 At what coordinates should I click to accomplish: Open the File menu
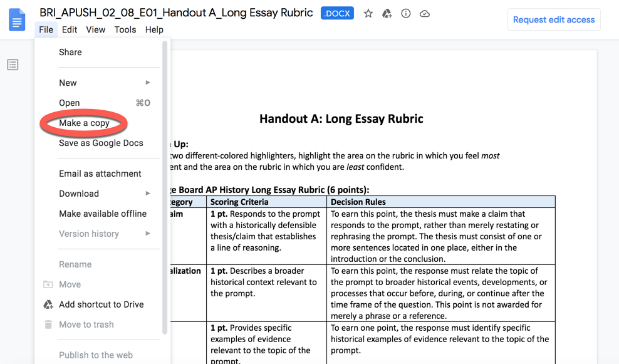[x=46, y=29]
